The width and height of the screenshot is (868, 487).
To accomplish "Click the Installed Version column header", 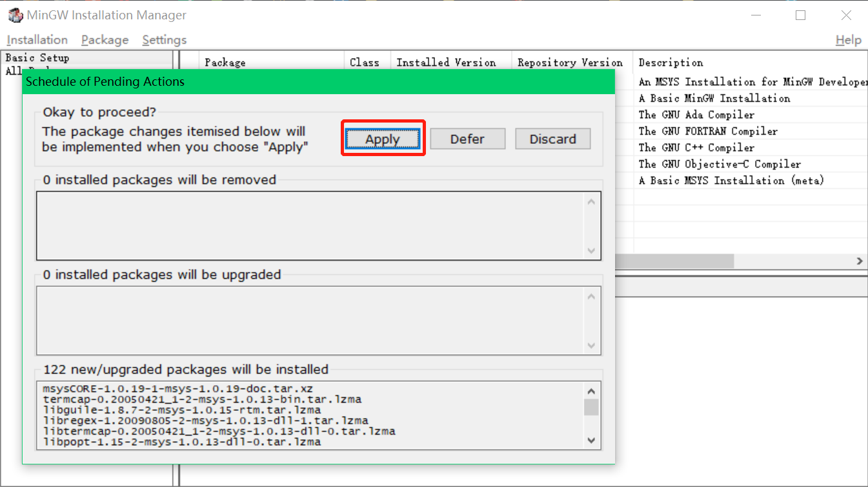I will click(x=447, y=62).
